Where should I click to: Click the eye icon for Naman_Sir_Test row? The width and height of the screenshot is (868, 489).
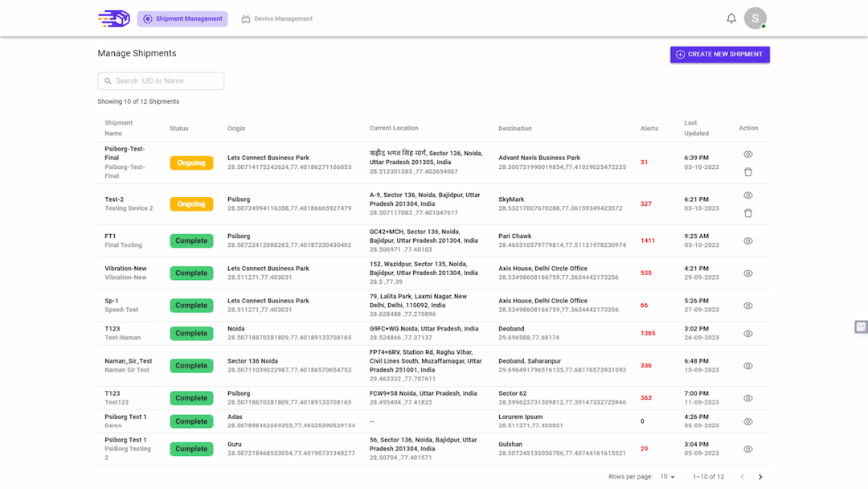[x=748, y=366]
